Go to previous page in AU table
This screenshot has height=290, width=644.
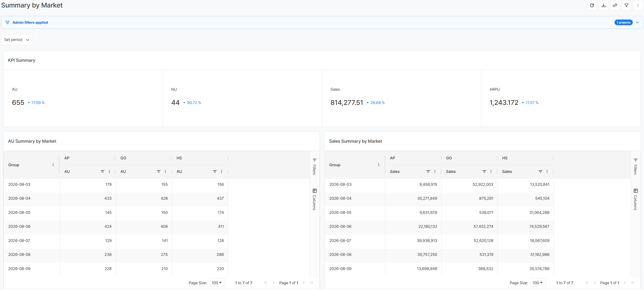[274, 283]
